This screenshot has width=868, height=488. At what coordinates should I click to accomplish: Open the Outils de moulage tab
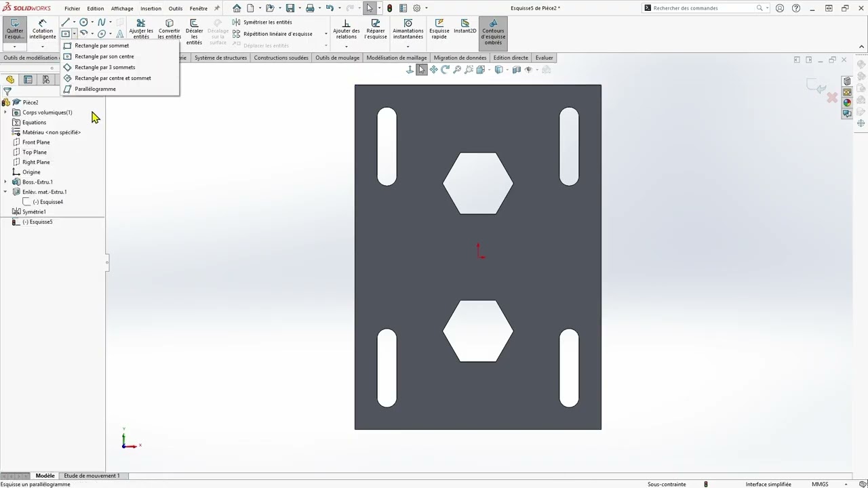pos(337,58)
